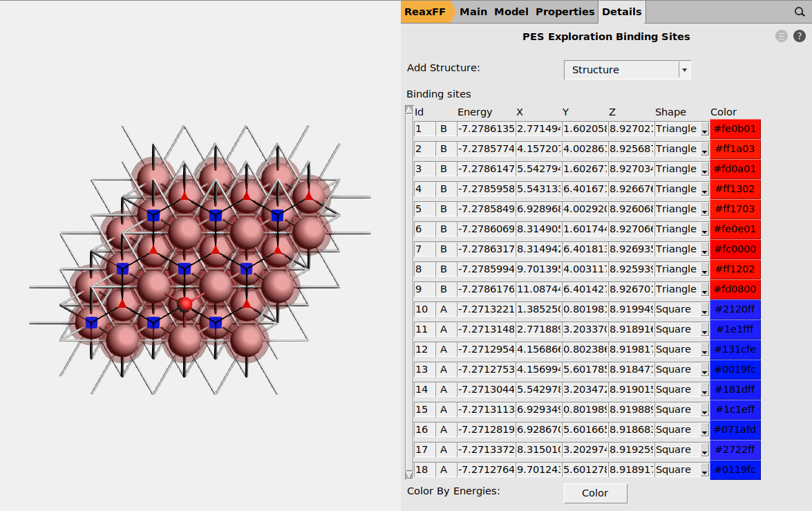Viewport: 812px width, 511px height.
Task: Click scroll down arrow of binding sites
Action: point(409,474)
